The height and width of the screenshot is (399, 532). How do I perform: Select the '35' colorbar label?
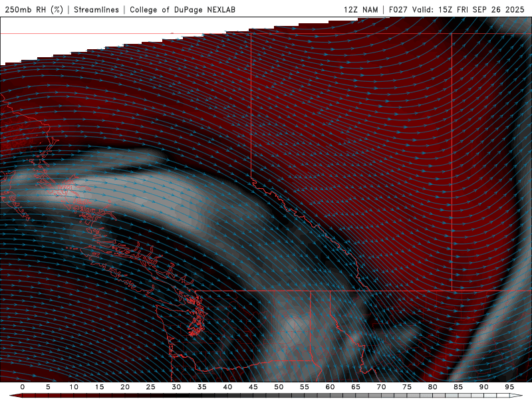[202, 387]
